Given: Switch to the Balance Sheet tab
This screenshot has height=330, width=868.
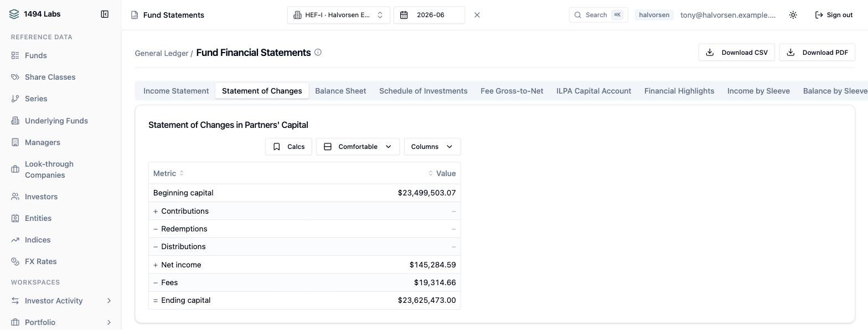Looking at the screenshot, I should [x=340, y=91].
